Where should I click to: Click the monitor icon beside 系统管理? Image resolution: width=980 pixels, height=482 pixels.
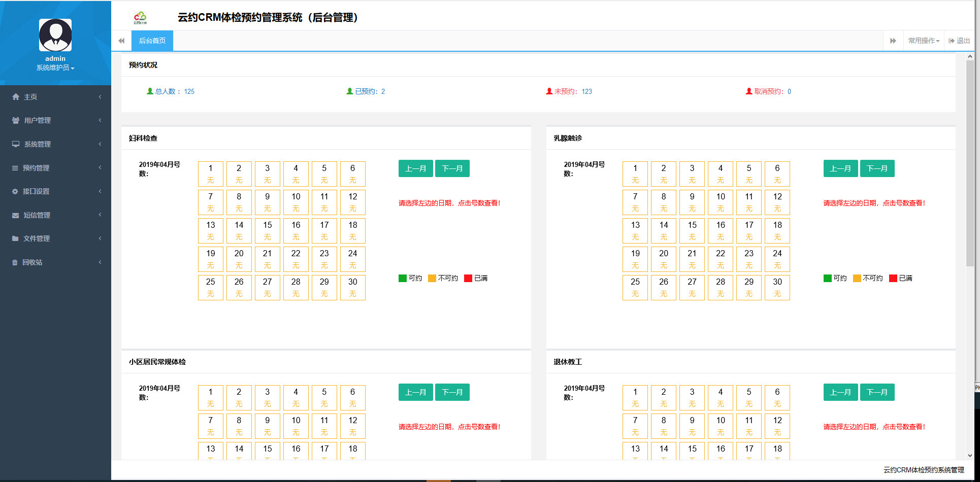[x=16, y=144]
